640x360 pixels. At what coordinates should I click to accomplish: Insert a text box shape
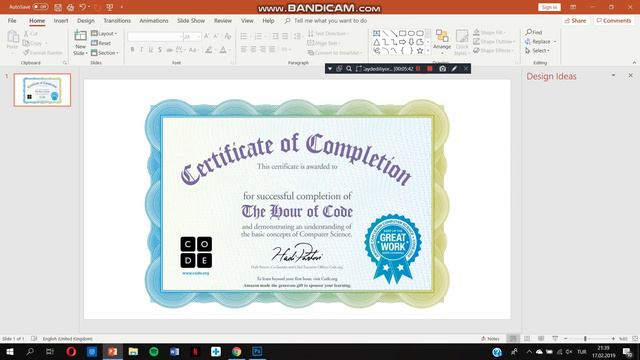click(x=376, y=33)
